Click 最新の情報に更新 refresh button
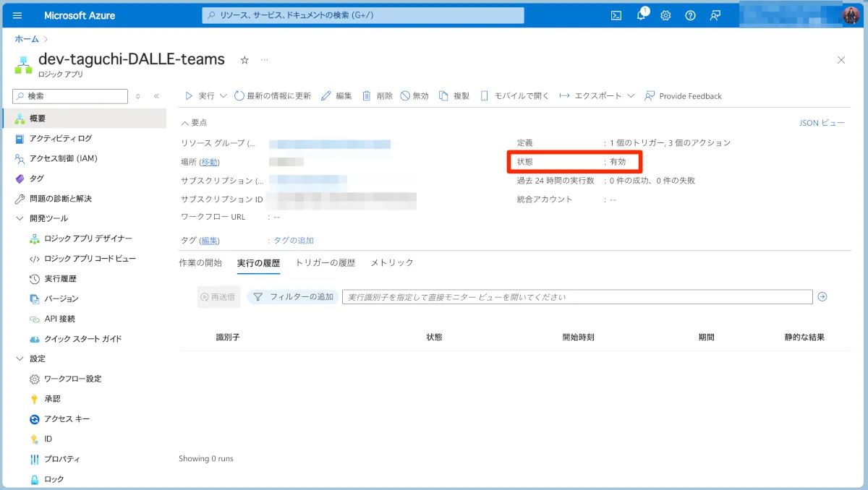 click(x=272, y=95)
